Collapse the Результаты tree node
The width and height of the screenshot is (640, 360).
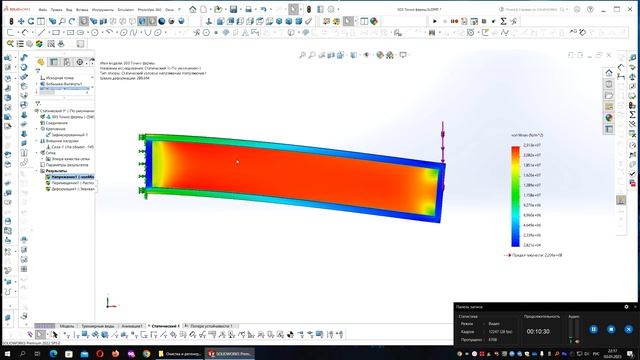37,171
